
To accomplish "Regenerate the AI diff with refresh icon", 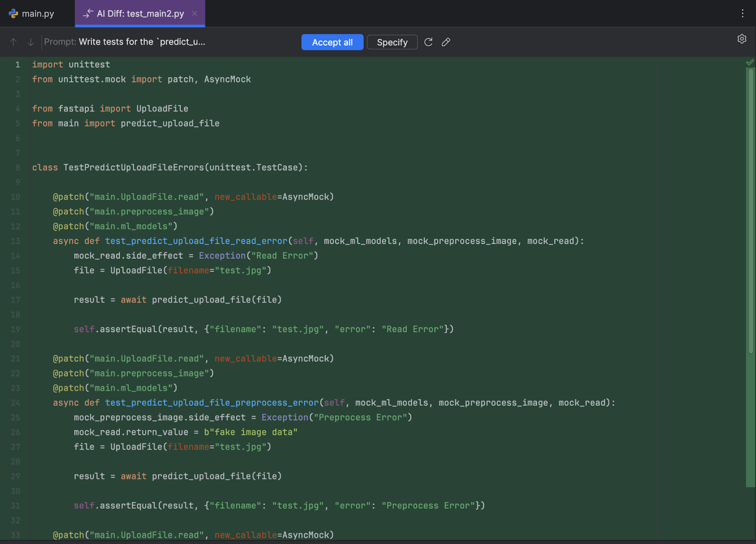I will point(429,42).
